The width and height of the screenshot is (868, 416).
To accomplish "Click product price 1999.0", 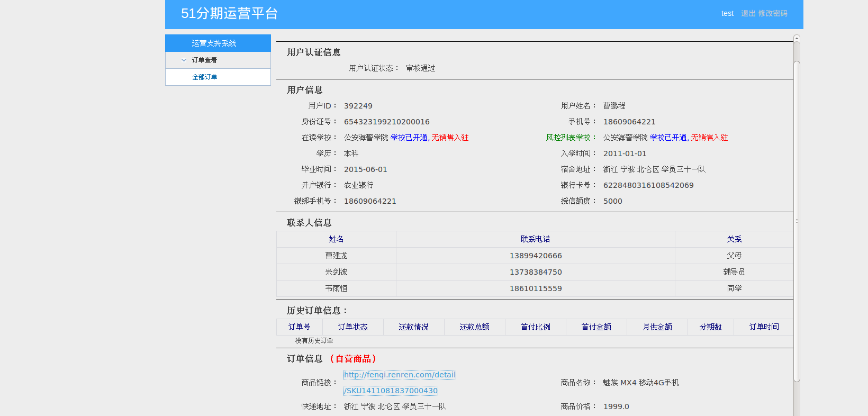I will click(616, 406).
